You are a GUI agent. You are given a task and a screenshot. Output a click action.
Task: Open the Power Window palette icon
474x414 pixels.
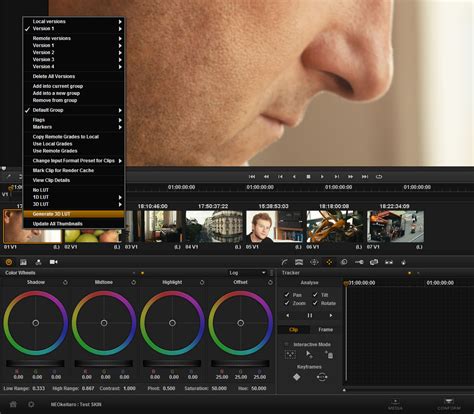[x=314, y=262]
